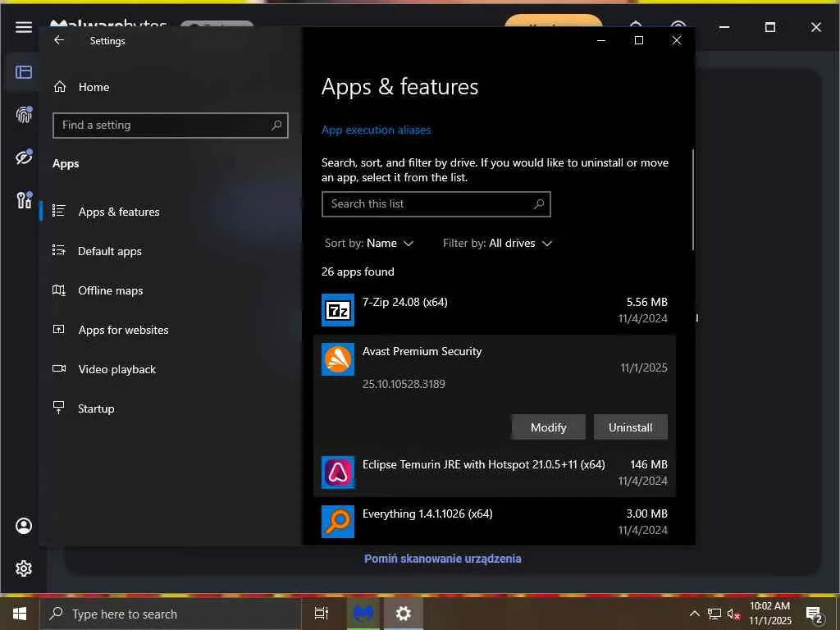Click Everything app magnifier icon
The image size is (840, 630).
pyautogui.click(x=337, y=521)
